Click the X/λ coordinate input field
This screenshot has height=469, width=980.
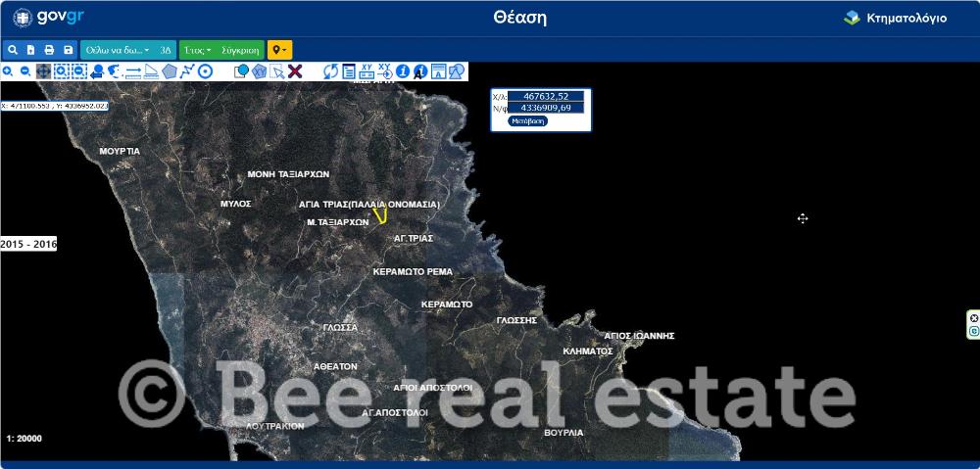pyautogui.click(x=546, y=97)
